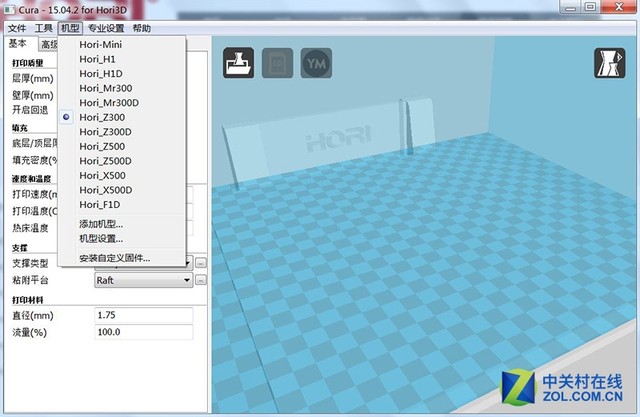Switch to the 基本 tab
640x417 pixels.
pyautogui.click(x=17, y=44)
